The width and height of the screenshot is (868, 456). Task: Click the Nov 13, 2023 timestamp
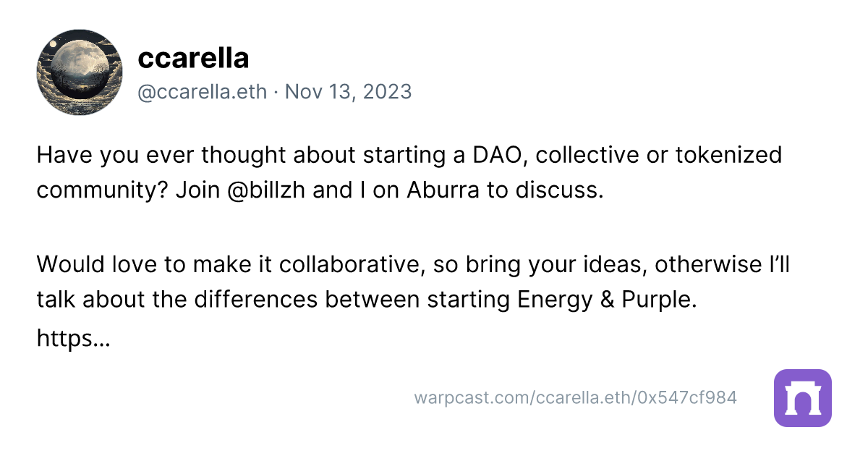point(348,92)
